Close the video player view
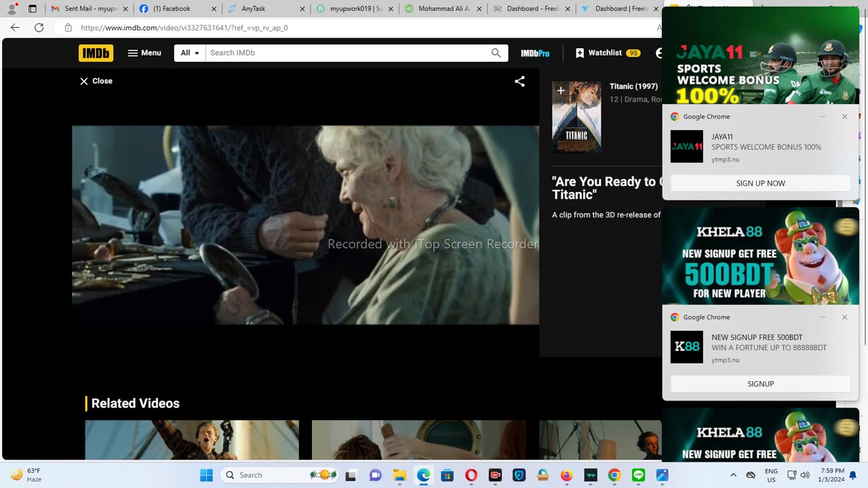The width and height of the screenshot is (868, 488). click(x=96, y=81)
